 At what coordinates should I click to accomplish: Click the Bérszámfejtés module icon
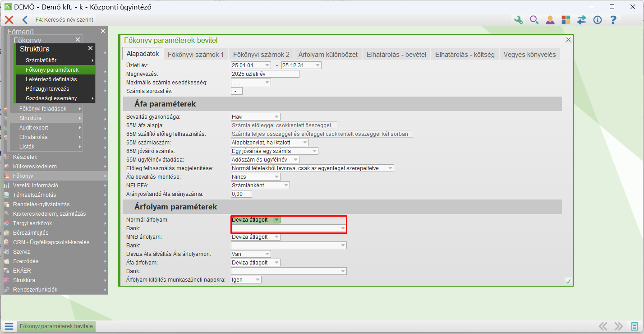tap(6, 233)
